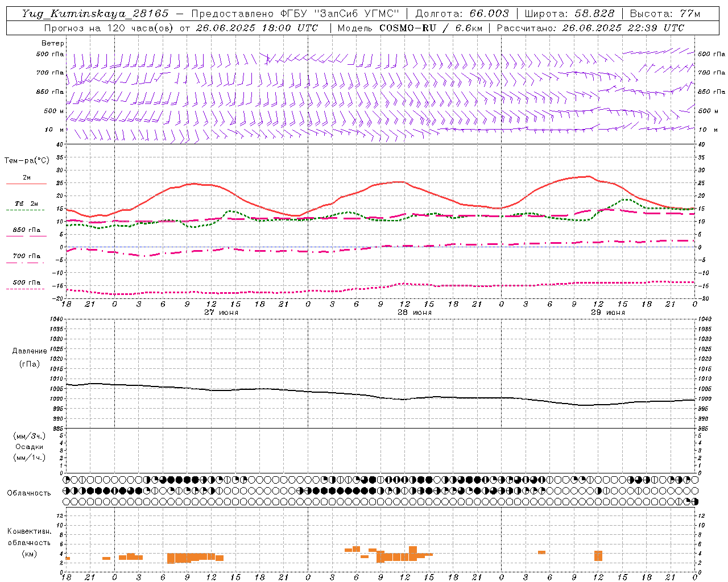Click the 500 м wind level label on the left axis

[54, 111]
